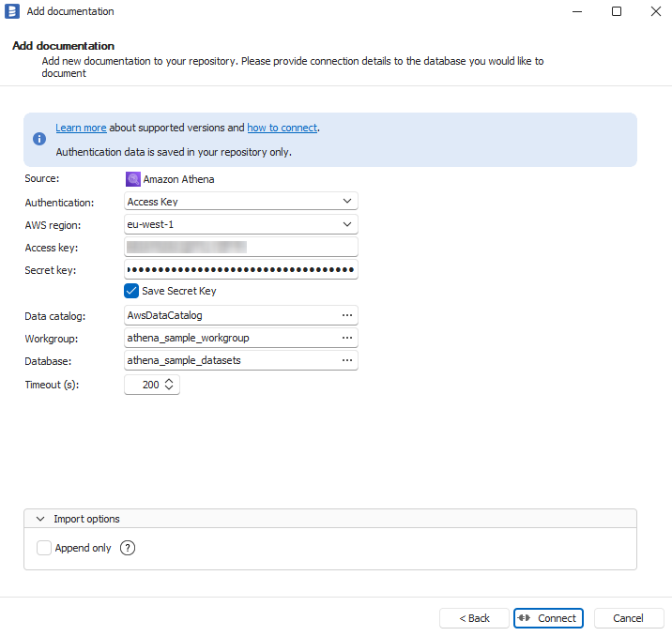
Task: Click the Append only help question mark
Action: coord(128,548)
